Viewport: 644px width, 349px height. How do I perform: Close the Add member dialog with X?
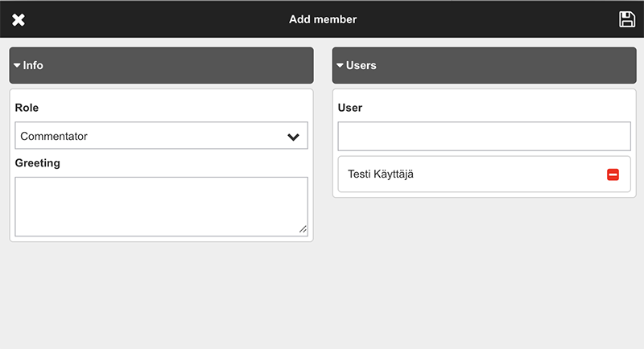pos(19,19)
